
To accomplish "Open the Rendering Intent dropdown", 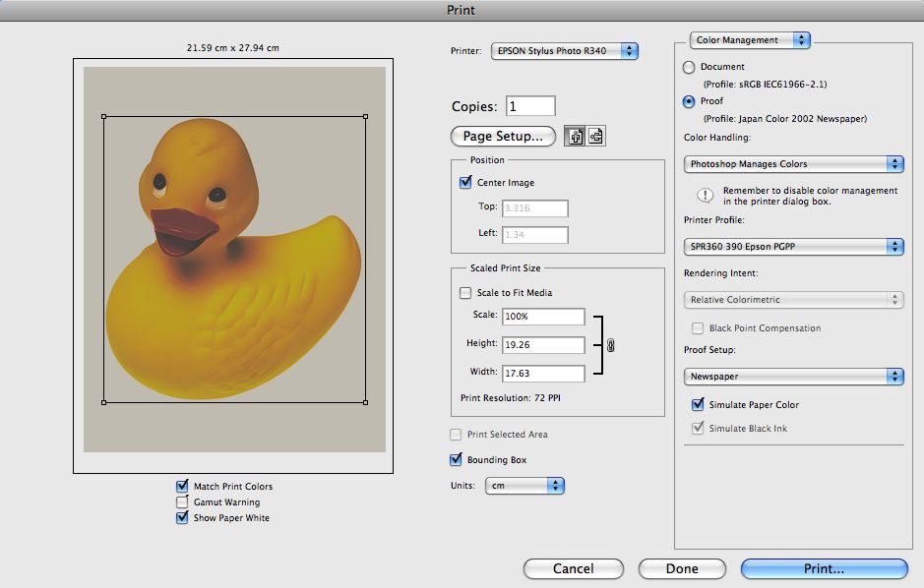I will click(793, 300).
